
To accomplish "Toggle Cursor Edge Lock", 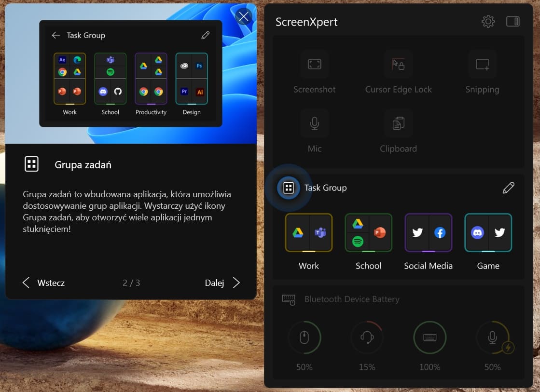I will (398, 65).
